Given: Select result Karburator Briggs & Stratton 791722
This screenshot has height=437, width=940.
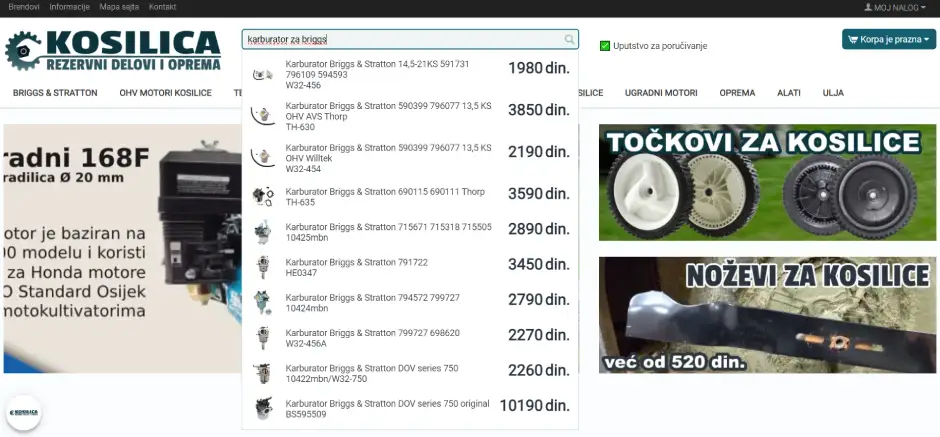Looking at the screenshot, I should 357,263.
